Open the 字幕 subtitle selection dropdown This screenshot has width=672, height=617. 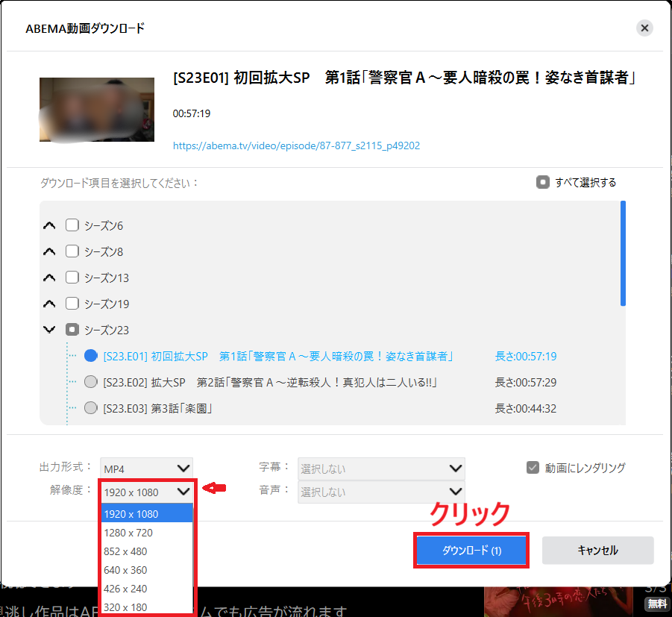381,468
